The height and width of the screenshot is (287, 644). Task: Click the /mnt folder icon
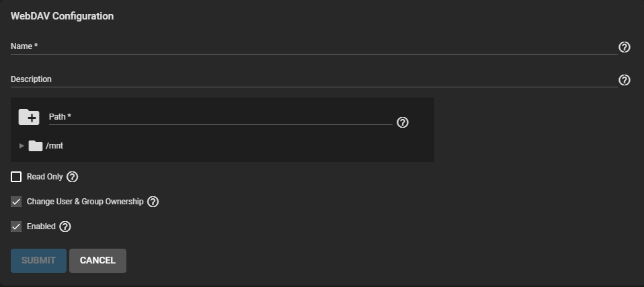pyautogui.click(x=36, y=146)
